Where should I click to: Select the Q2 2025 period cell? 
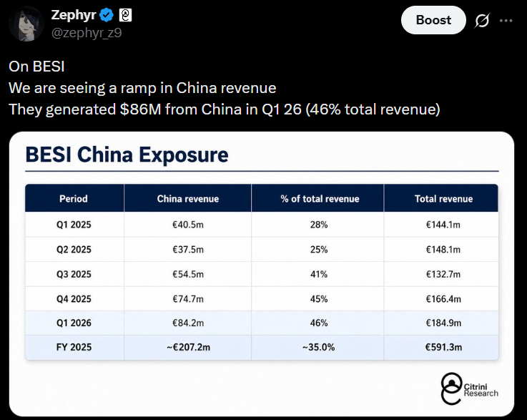click(x=74, y=250)
